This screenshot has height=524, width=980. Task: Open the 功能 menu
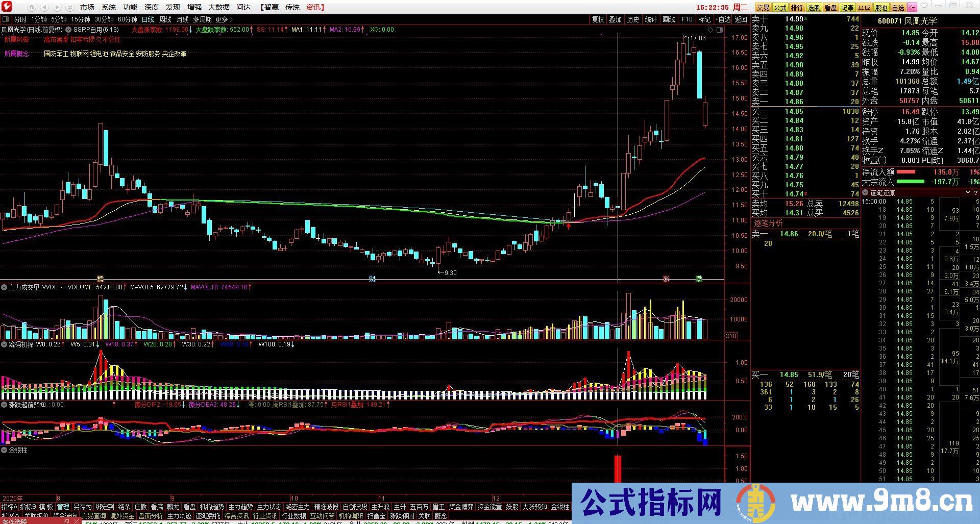coord(130,7)
